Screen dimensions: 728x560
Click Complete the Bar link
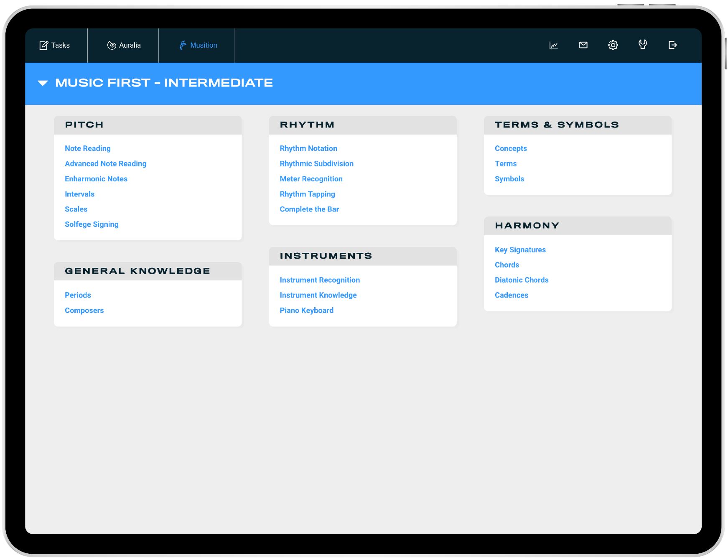click(x=309, y=209)
